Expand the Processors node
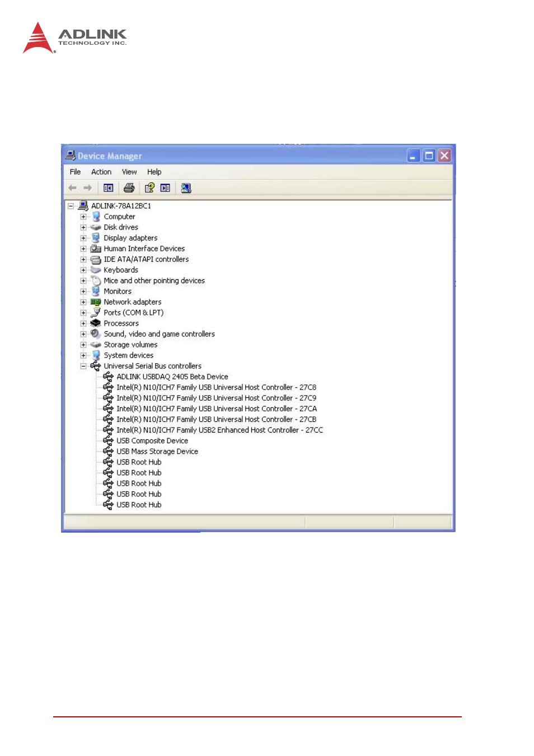This screenshot has width=534, height=756. click(x=83, y=323)
